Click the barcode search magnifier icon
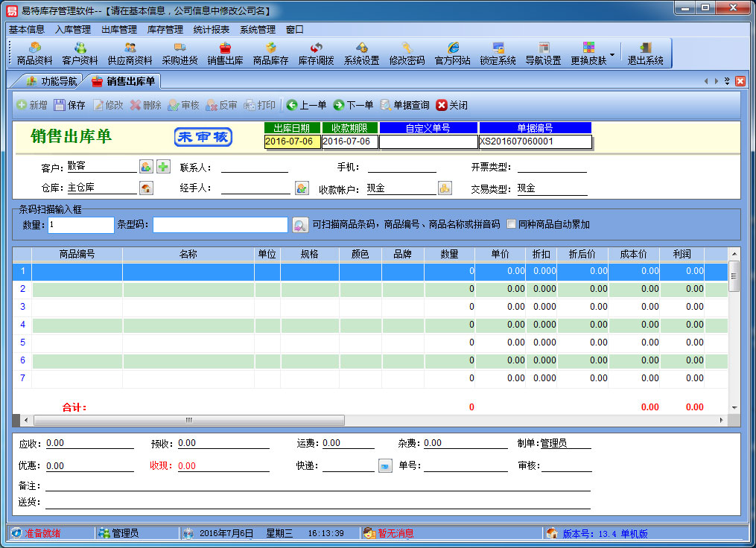This screenshot has width=756, height=548. [299, 225]
